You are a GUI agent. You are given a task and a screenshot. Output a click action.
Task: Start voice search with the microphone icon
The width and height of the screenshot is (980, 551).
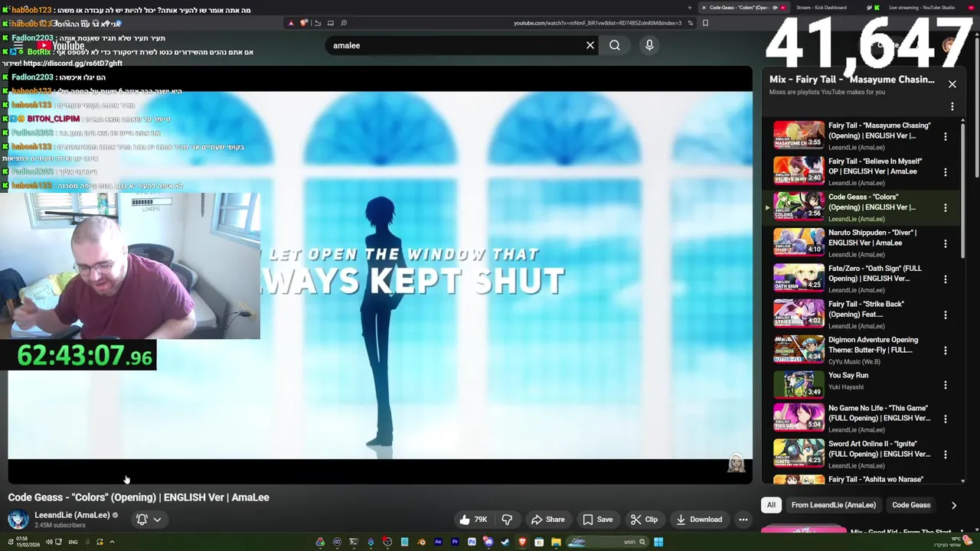point(649,45)
